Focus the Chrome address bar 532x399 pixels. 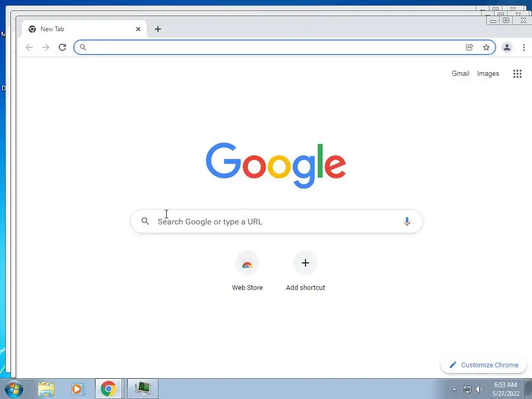(x=284, y=47)
